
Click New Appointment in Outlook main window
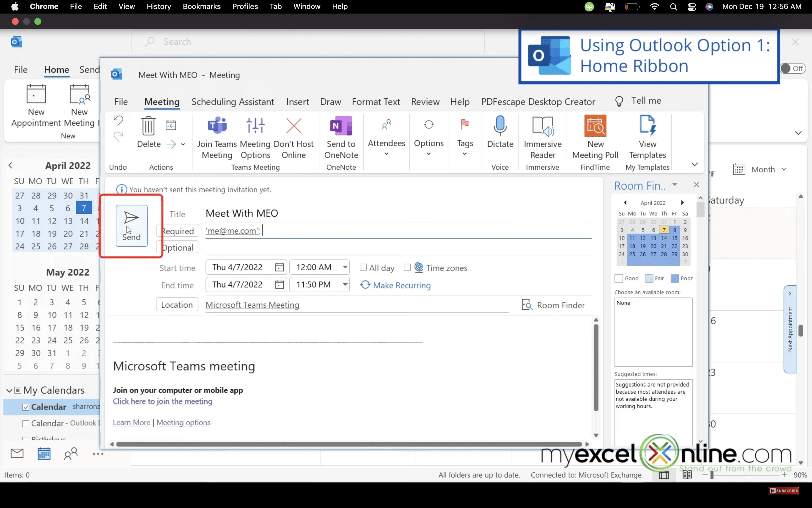tap(36, 106)
